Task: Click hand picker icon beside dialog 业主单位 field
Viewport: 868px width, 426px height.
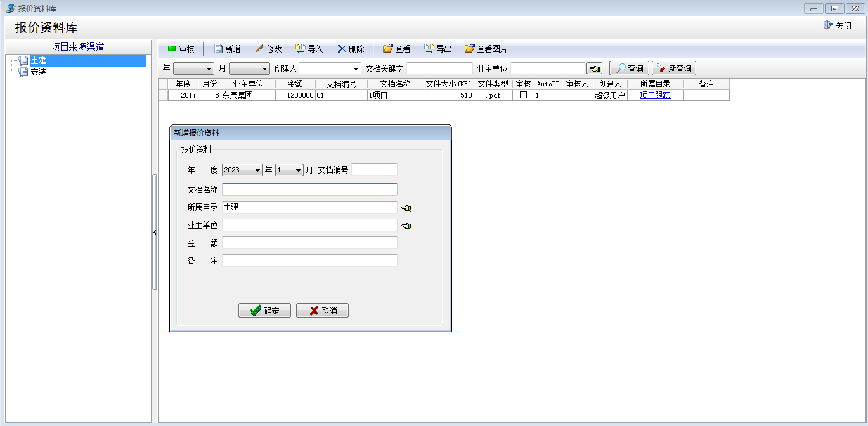Action: [x=406, y=226]
